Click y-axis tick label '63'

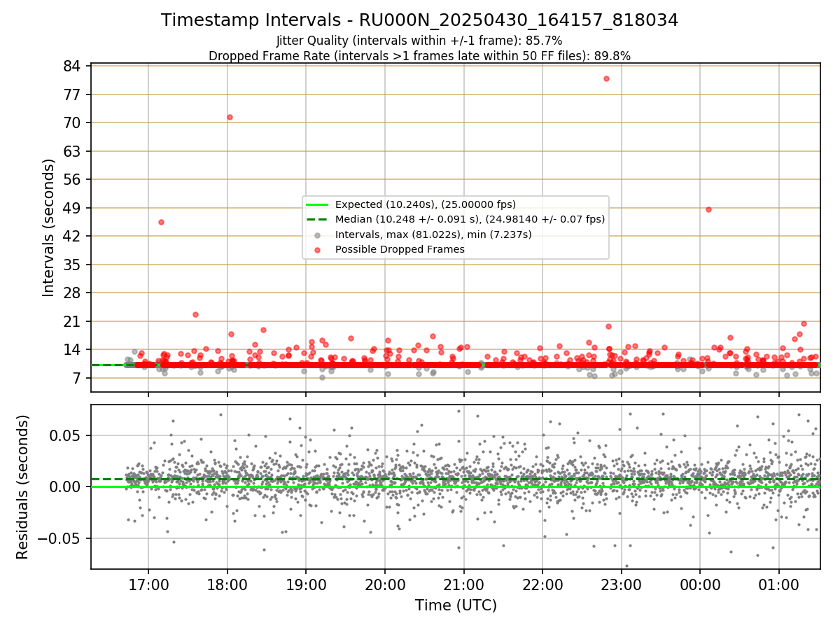(73, 151)
